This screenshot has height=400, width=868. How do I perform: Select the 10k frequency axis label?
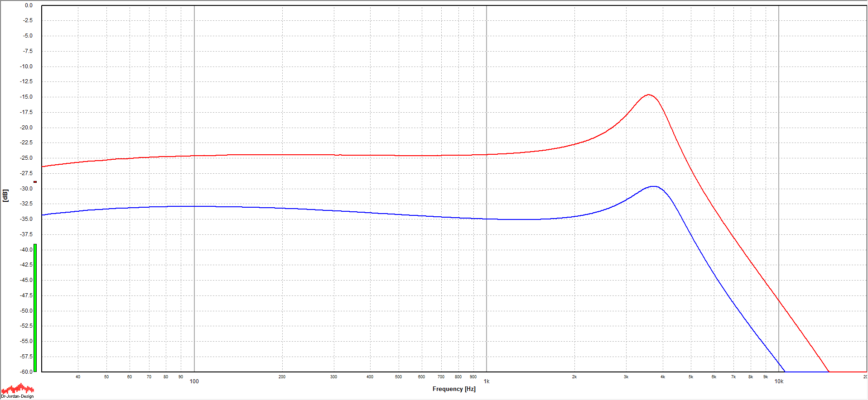[x=778, y=381]
